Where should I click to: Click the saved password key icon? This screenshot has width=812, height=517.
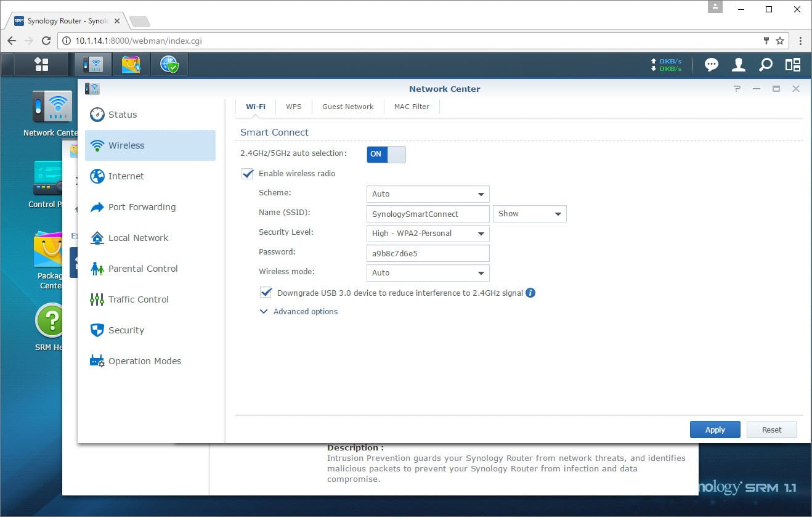pyautogui.click(x=766, y=41)
